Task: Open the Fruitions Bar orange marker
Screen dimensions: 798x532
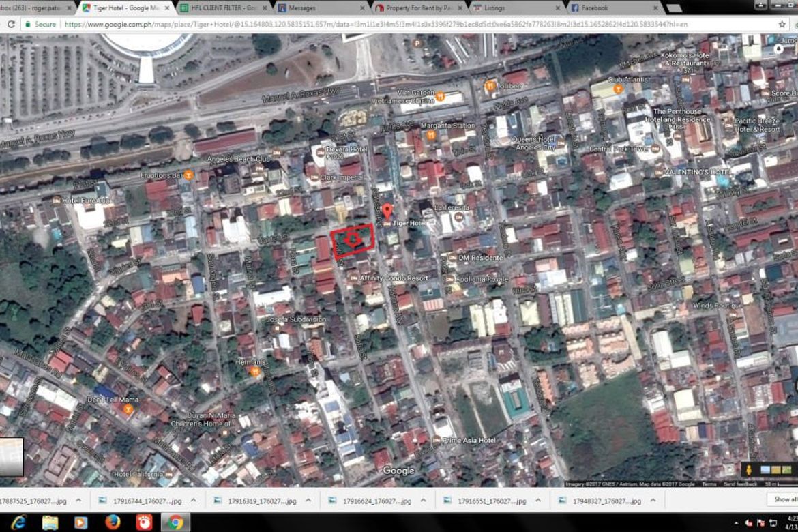Action: tap(188, 175)
